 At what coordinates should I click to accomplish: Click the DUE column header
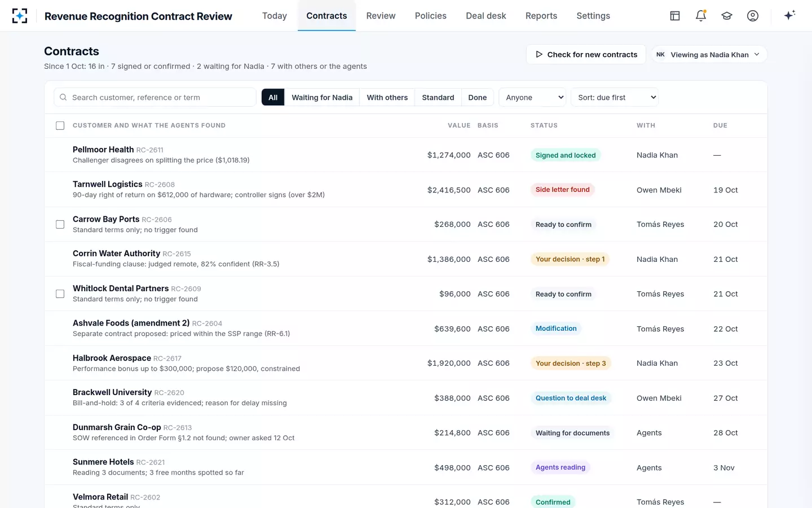(720, 125)
